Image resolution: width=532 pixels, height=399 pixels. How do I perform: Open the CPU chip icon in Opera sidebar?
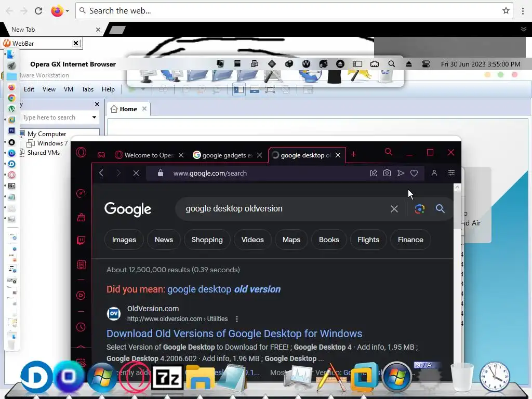[81, 264]
